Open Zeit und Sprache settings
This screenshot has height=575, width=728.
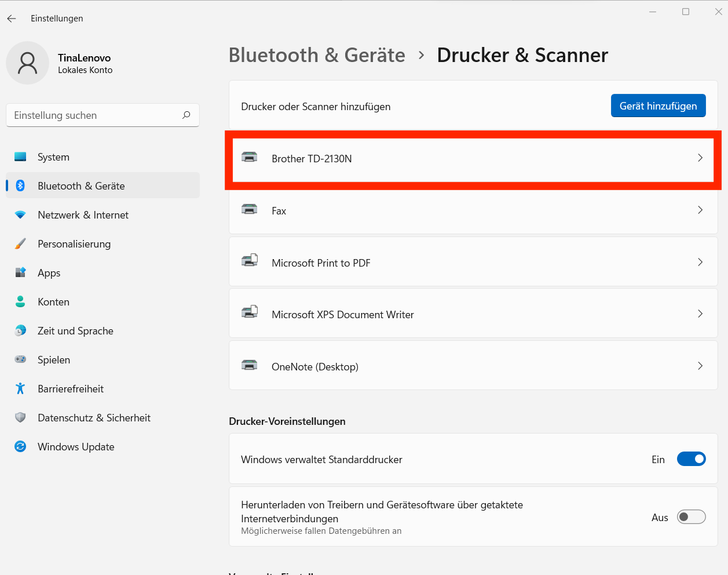click(x=103, y=331)
